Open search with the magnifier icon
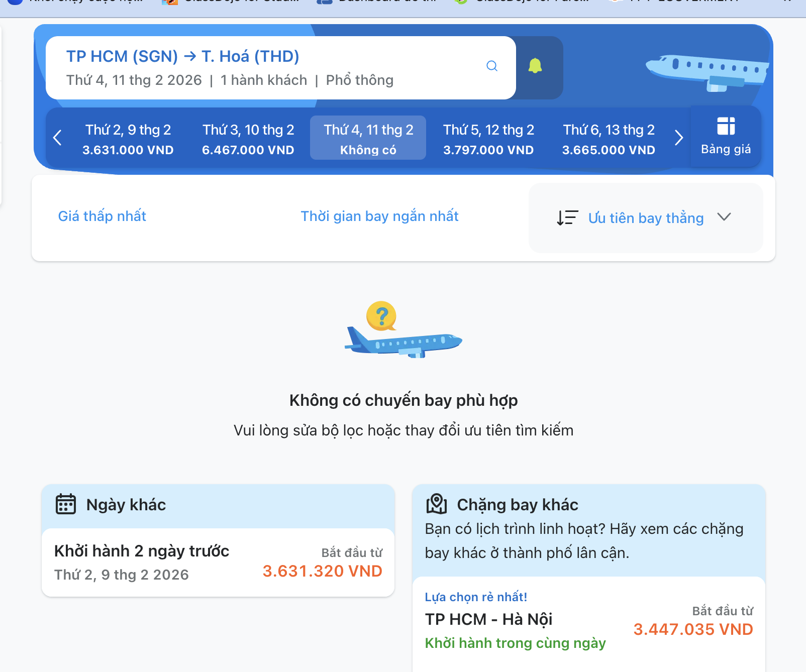This screenshot has height=672, width=806. [x=492, y=66]
